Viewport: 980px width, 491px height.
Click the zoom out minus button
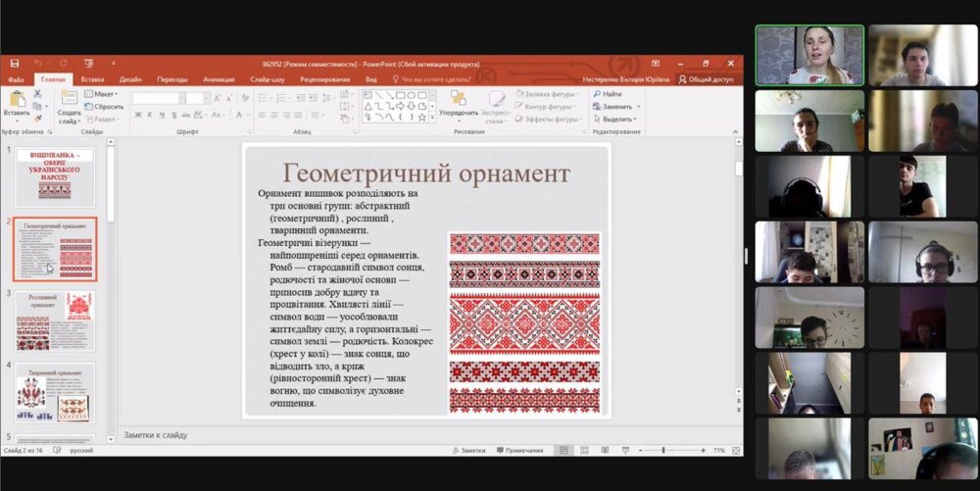pyautogui.click(x=640, y=451)
